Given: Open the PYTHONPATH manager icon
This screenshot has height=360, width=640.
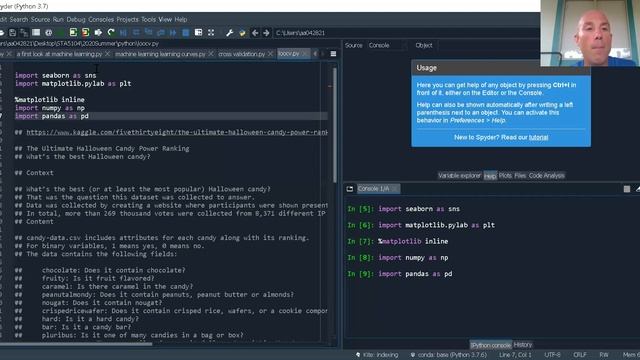Looking at the screenshot, I should (242, 33).
